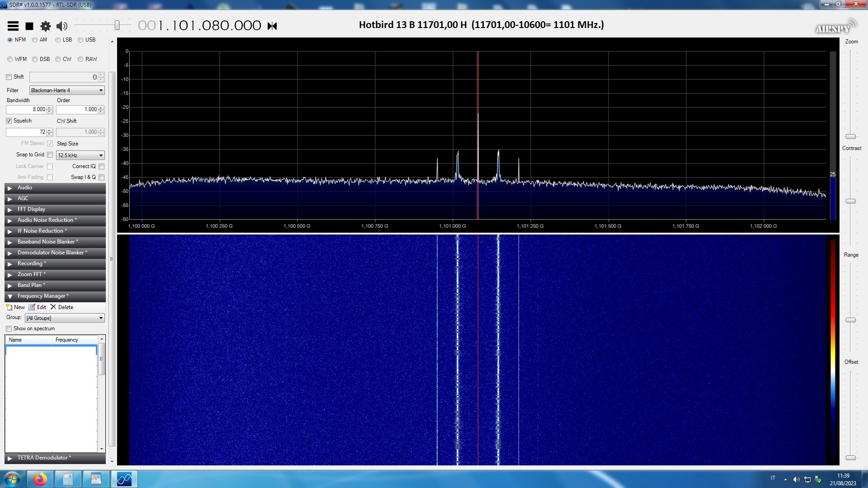This screenshot has height=488, width=868.
Task: Click the Offset slider handle
Action: 851,458
